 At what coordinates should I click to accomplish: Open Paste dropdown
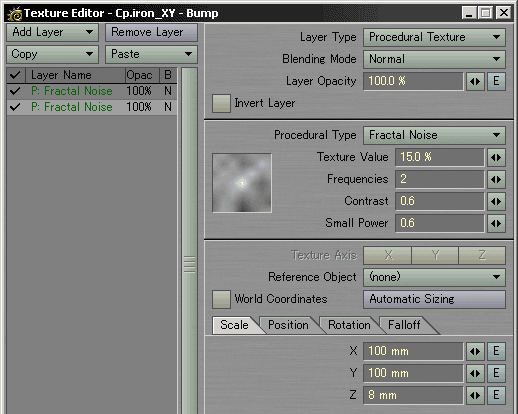152,54
